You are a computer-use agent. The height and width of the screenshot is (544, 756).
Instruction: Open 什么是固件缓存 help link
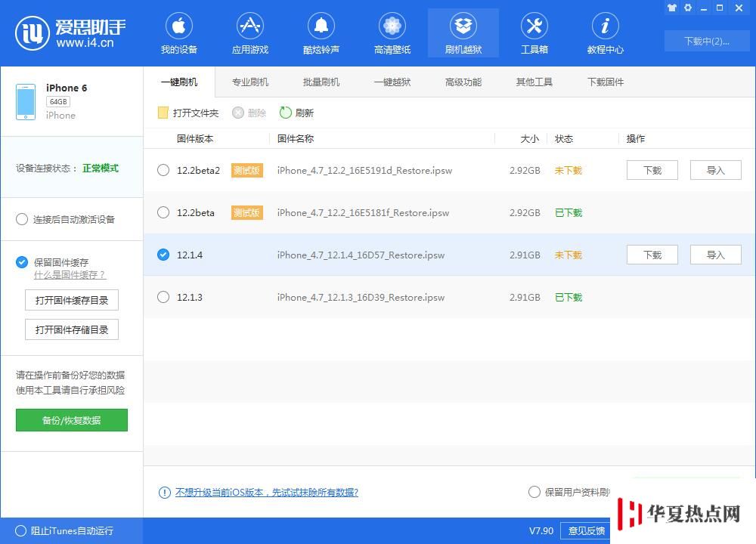click(70, 275)
